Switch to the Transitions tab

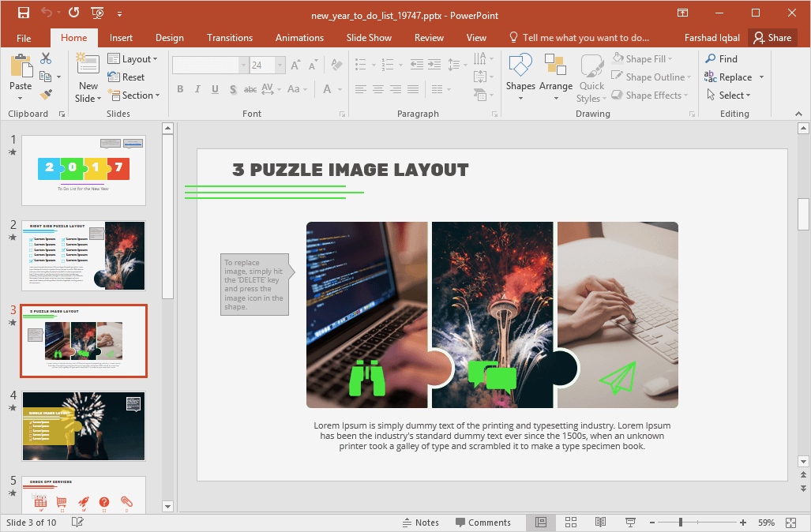click(x=230, y=38)
